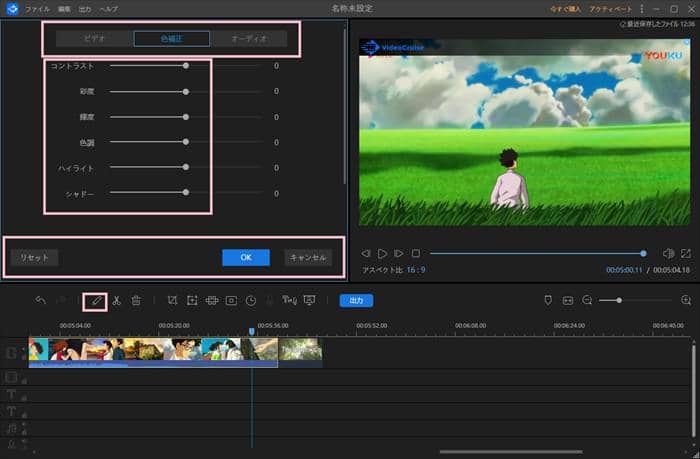Viewport: 700px width, 459px height.
Task: Toggle lock on the second text track
Action: [x=24, y=414]
